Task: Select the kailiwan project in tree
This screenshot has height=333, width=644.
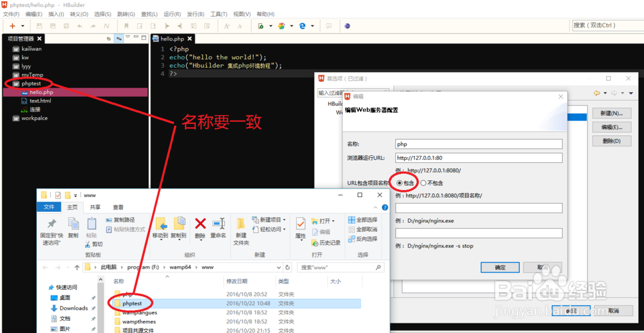Action: pyautogui.click(x=31, y=49)
